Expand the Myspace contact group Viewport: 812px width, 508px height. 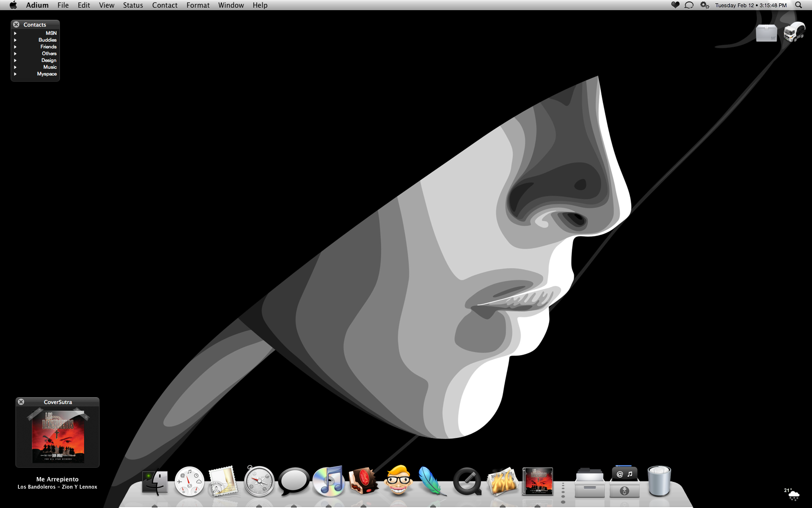[15, 74]
